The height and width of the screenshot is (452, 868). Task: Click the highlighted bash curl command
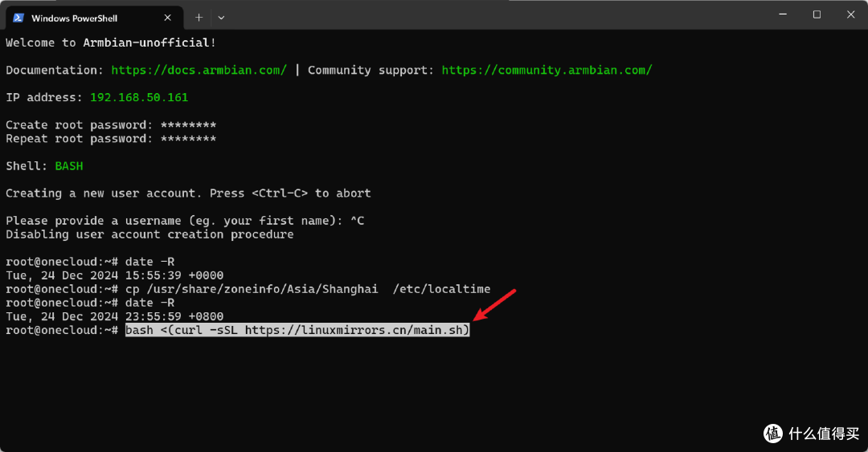tap(297, 330)
